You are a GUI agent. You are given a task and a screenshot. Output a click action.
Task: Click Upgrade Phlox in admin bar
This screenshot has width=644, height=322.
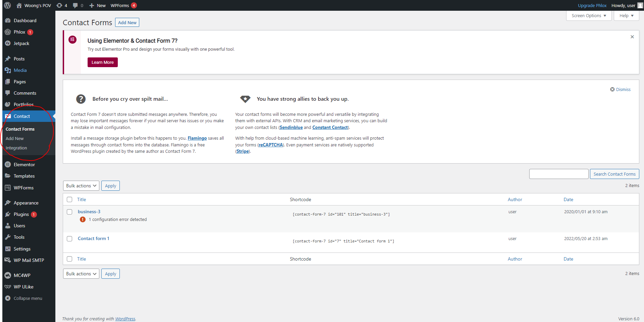coord(592,5)
